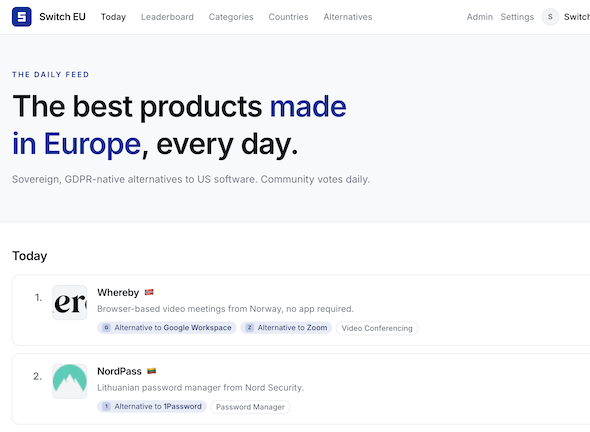Click the Google Workspace badge icon in tag

tap(106, 328)
